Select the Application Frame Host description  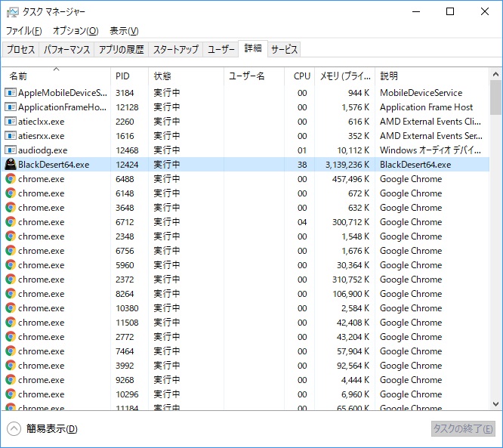point(426,107)
